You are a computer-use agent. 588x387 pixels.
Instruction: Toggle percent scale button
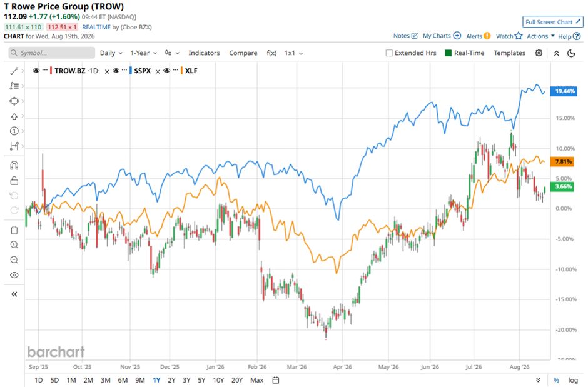coord(556,380)
